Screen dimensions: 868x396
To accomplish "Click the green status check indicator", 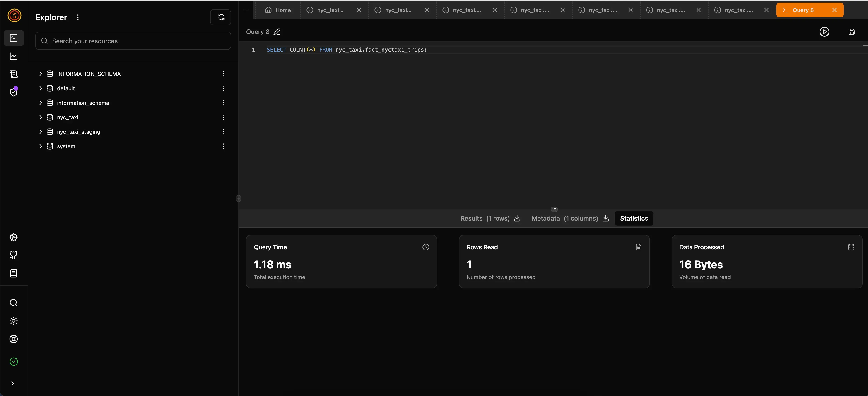I will tap(14, 361).
